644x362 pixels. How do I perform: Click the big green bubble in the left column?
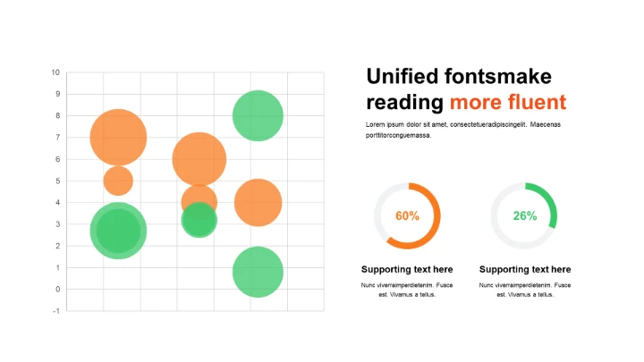coord(118,231)
